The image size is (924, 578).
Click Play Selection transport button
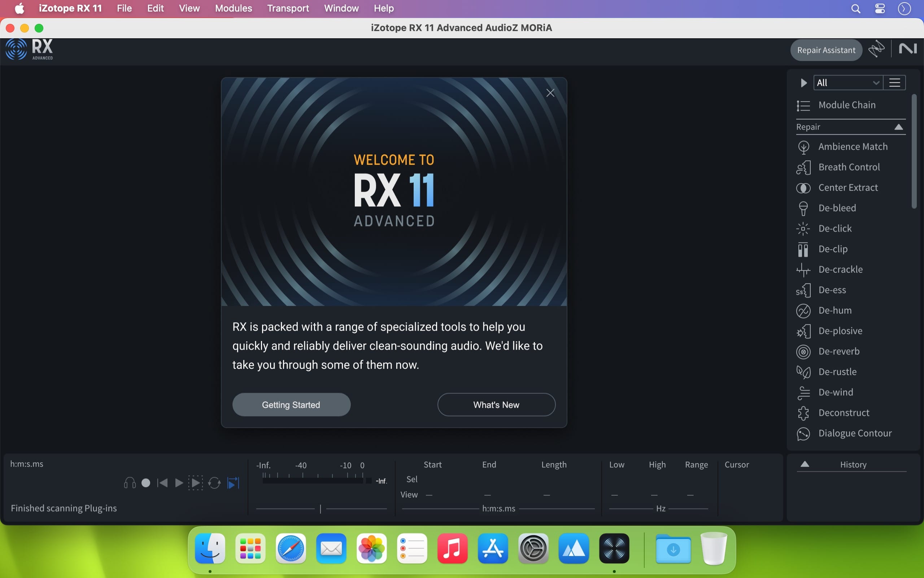coord(195,483)
